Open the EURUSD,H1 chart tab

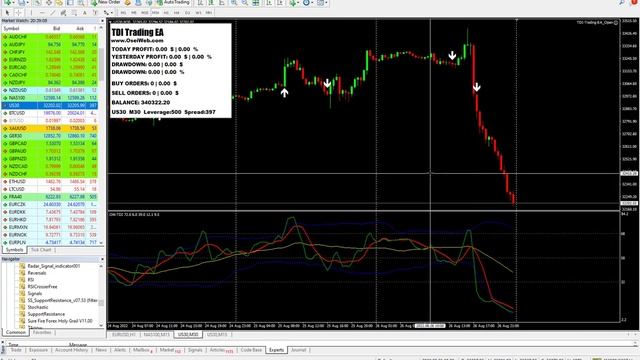click(124, 334)
